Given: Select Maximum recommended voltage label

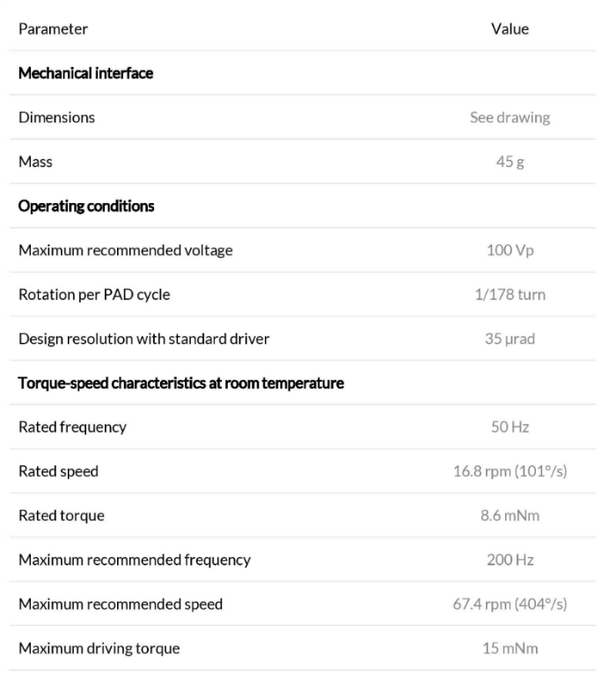Looking at the screenshot, I should point(126,251).
